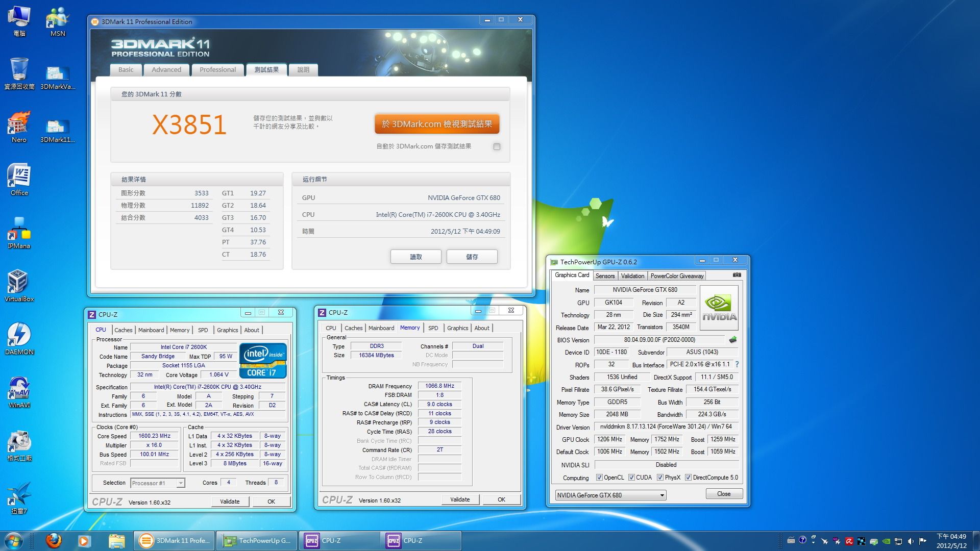
Task: Launch the IPMana desktop shortcut
Action: pos(19,233)
